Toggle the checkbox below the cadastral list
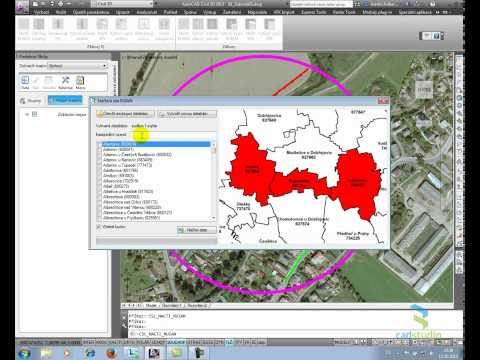 point(99,227)
